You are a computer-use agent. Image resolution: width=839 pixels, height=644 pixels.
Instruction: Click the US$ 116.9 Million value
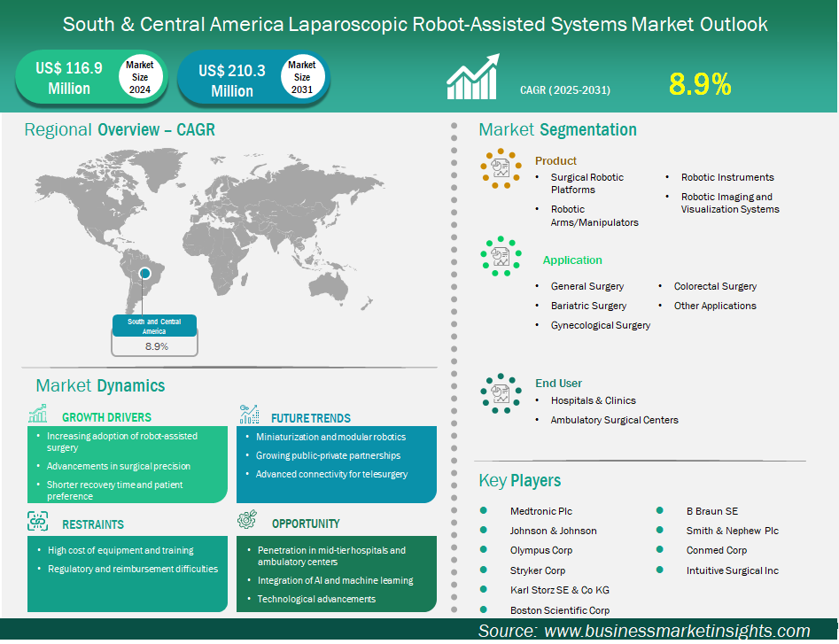[x=68, y=78]
